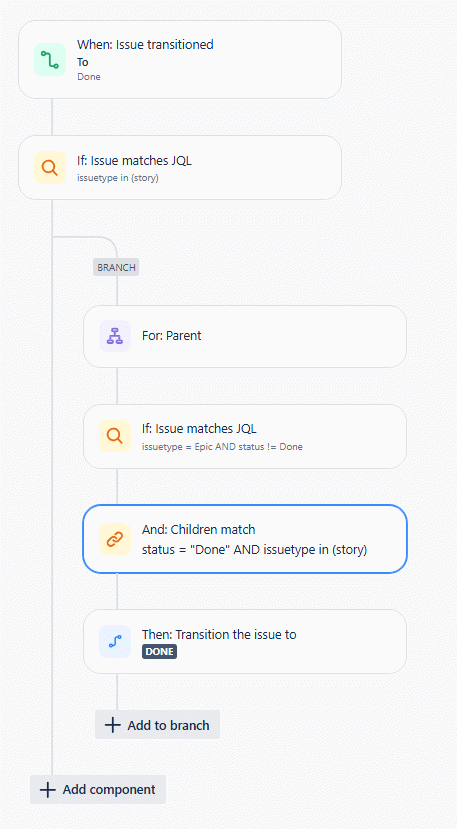This screenshot has width=457, height=829.
Task: Select the purple hierarchy icon on For: Parent
Action: pyautogui.click(x=115, y=336)
